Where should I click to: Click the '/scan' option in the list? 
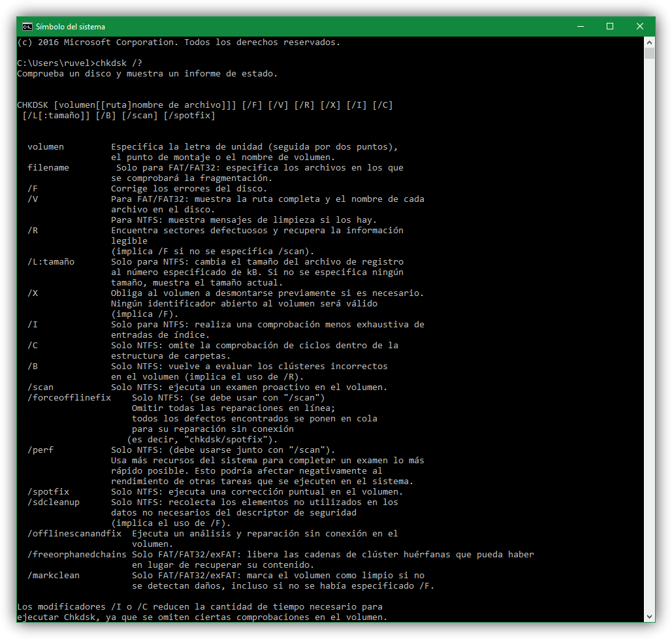40,387
